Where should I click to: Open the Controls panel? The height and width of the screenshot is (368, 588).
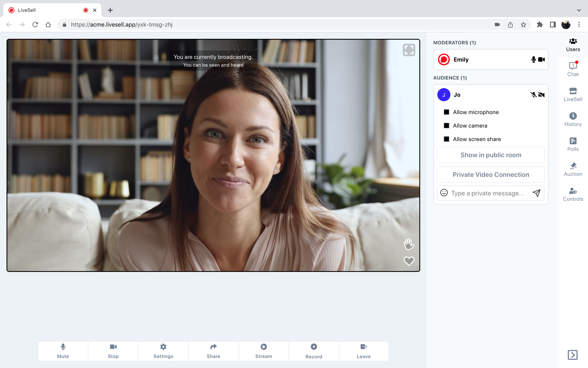click(x=573, y=194)
